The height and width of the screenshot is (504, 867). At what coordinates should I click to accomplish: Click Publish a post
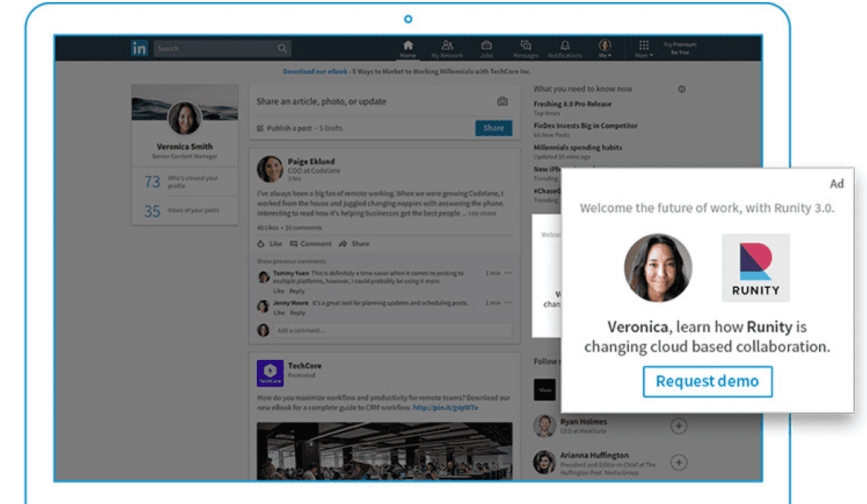(x=284, y=128)
